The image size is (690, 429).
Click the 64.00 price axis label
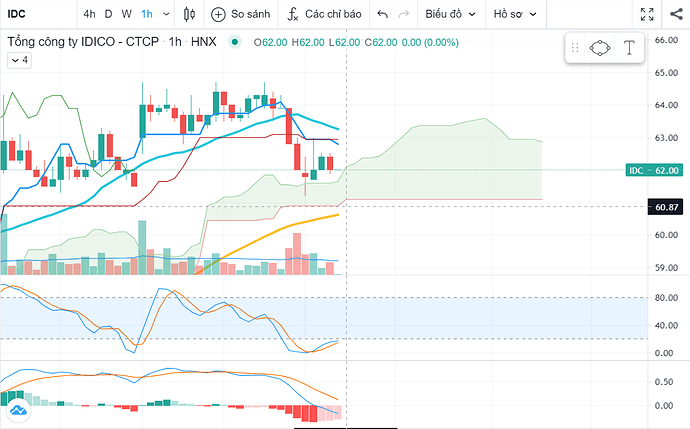(x=666, y=105)
